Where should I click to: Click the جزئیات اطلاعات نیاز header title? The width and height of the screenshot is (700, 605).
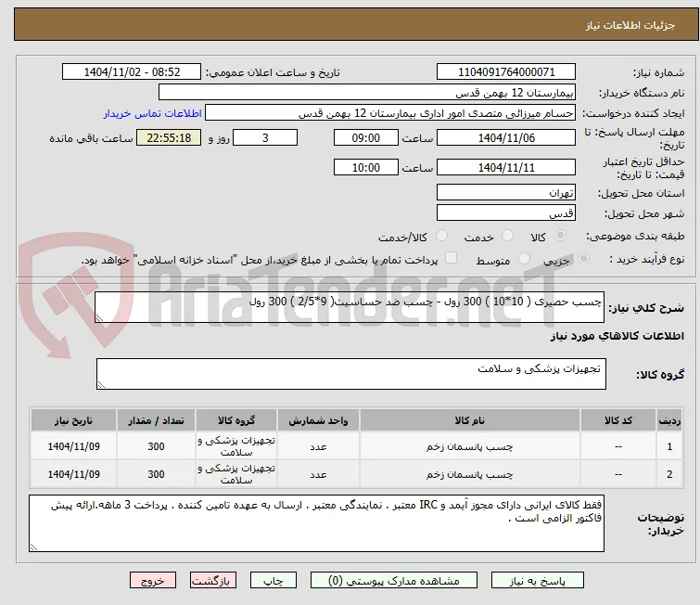click(630, 25)
